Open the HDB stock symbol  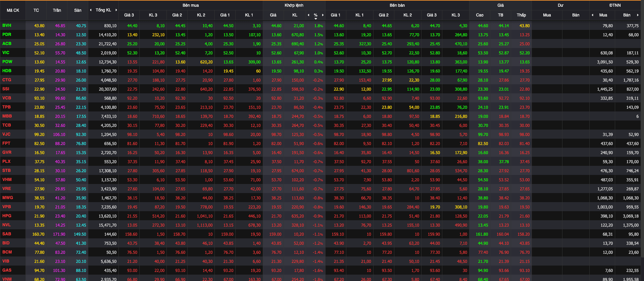[x=7, y=71]
